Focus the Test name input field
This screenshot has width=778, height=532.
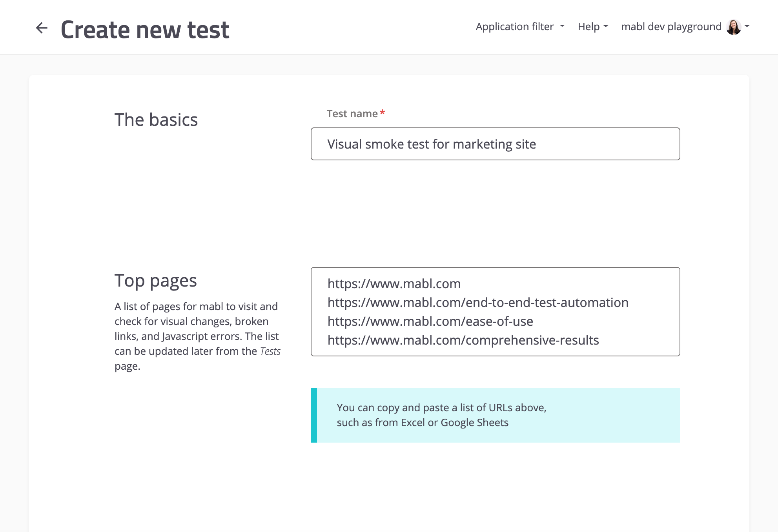[x=495, y=144]
